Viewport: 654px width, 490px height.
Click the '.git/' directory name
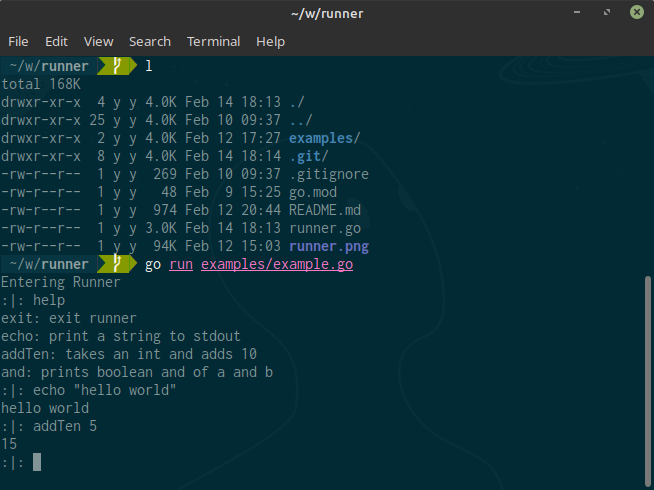(309, 156)
